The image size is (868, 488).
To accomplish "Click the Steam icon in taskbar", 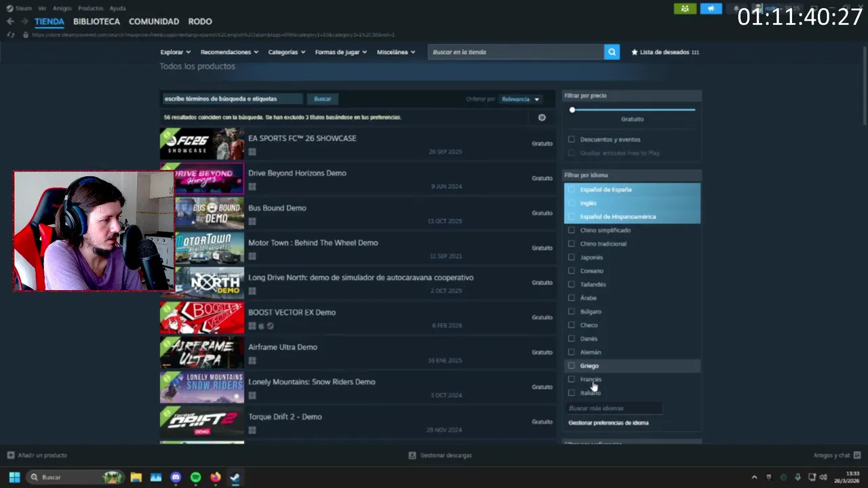I will (235, 477).
